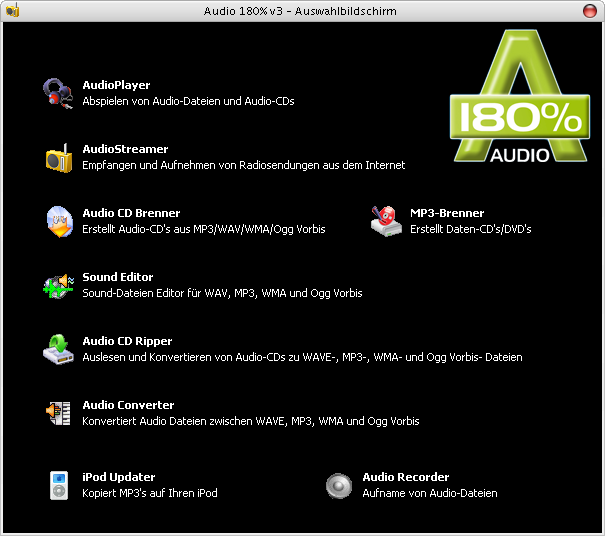
Task: Click 'Konvertiert Audio Dateien zwischen WAVE' description
Action: [251, 421]
